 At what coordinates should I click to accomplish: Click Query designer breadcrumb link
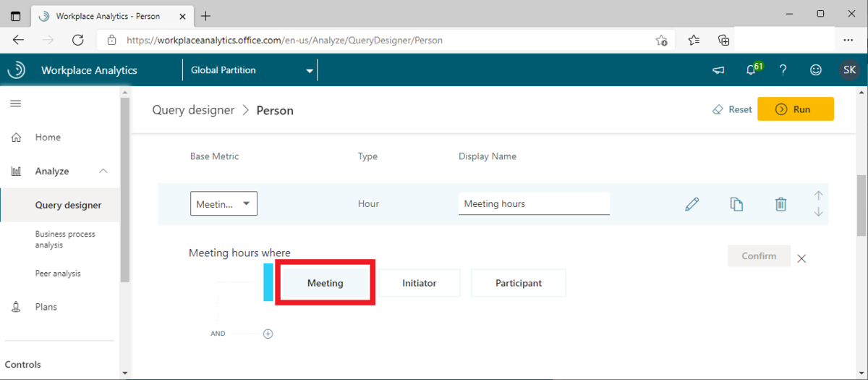(193, 110)
